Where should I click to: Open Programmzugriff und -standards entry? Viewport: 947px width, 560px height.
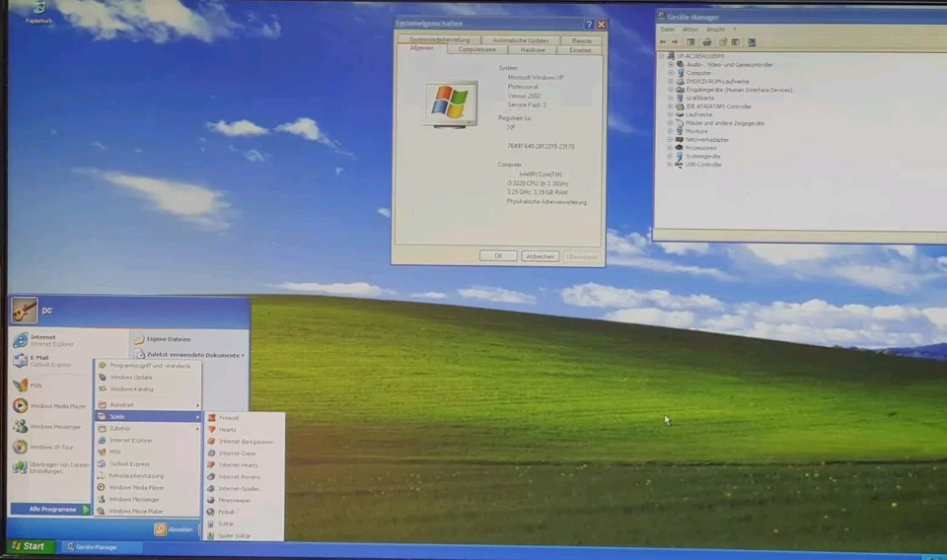pos(150,366)
